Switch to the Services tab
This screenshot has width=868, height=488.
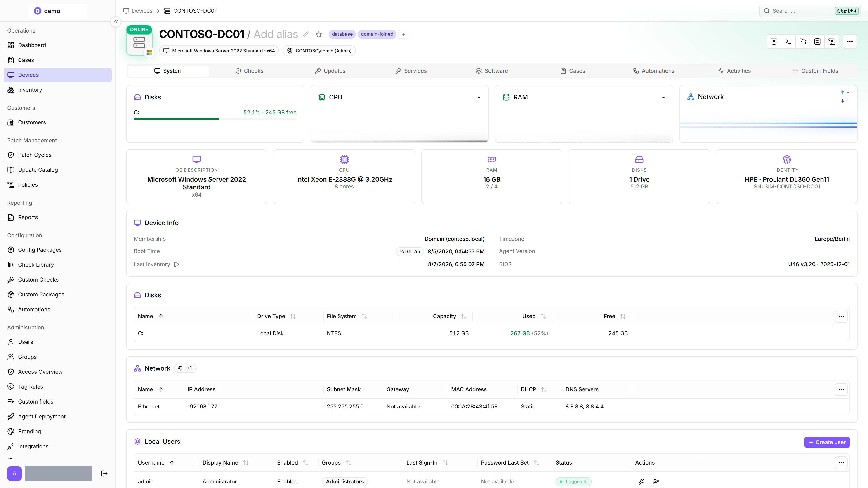[x=411, y=71]
